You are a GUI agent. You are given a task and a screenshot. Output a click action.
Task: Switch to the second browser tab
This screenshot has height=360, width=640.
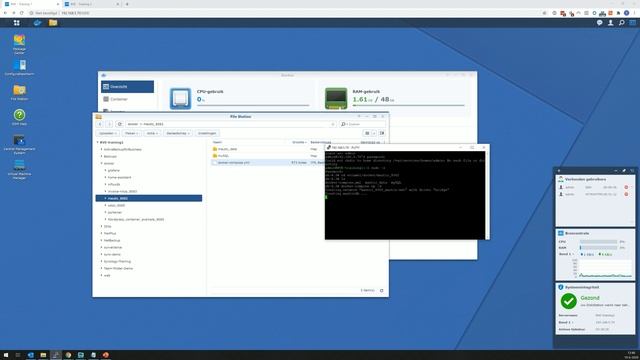point(91,4)
